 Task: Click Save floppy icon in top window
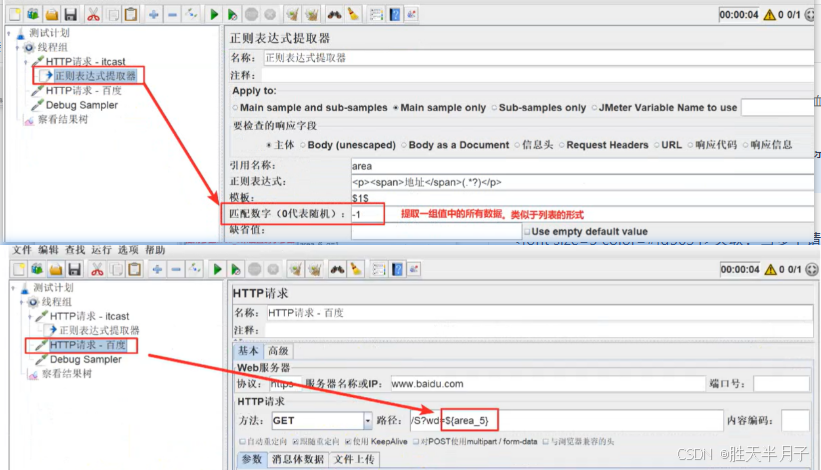click(x=70, y=15)
